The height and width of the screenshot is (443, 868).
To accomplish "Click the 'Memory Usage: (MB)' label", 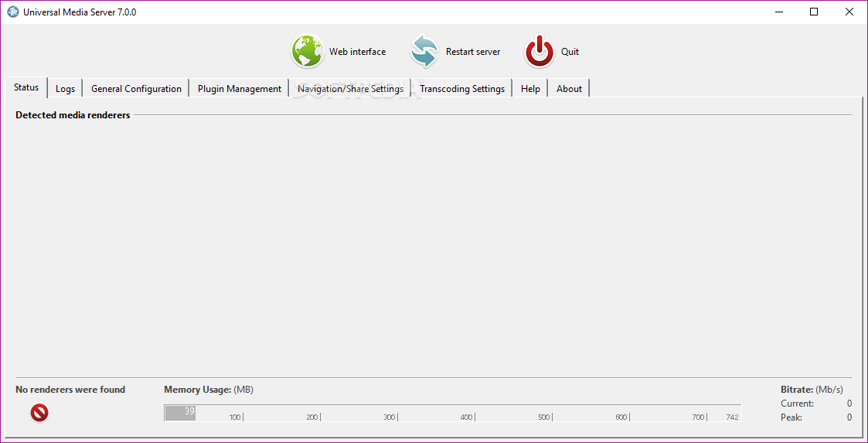I will pos(209,390).
